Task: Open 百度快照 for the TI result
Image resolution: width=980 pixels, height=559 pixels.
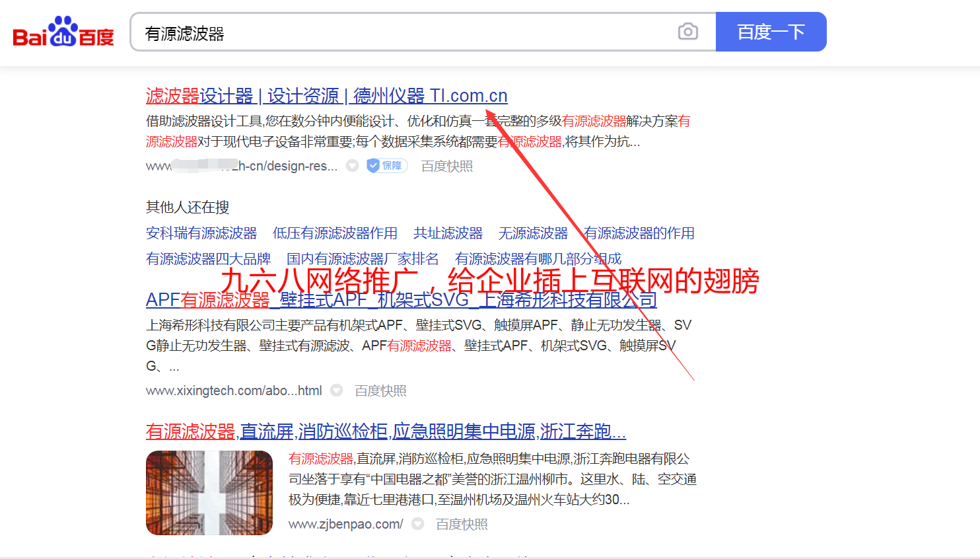Action: point(447,166)
